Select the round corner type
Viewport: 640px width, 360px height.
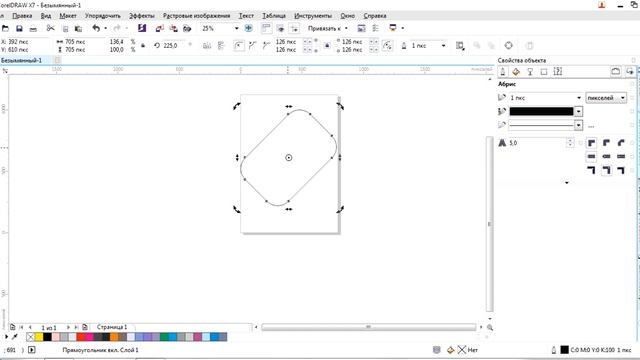(239, 46)
